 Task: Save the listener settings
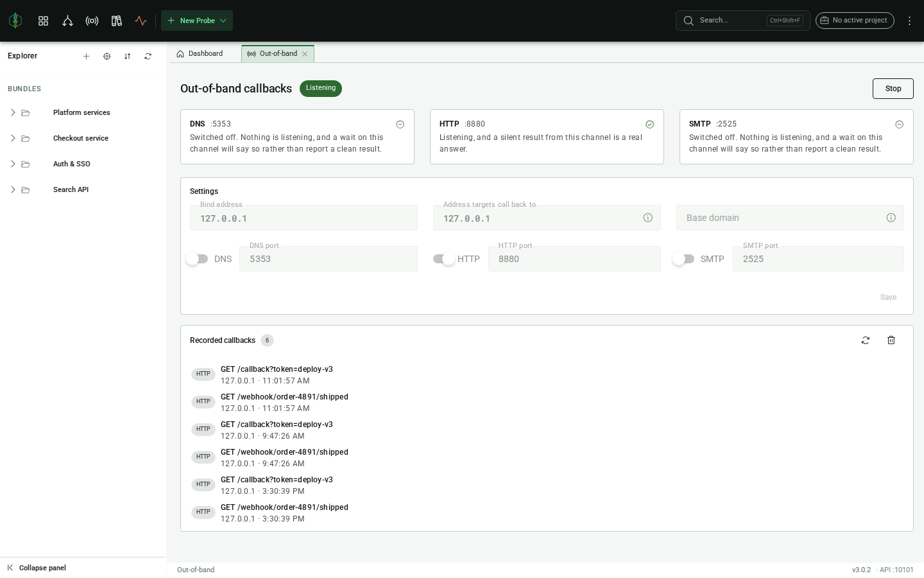pyautogui.click(x=888, y=297)
